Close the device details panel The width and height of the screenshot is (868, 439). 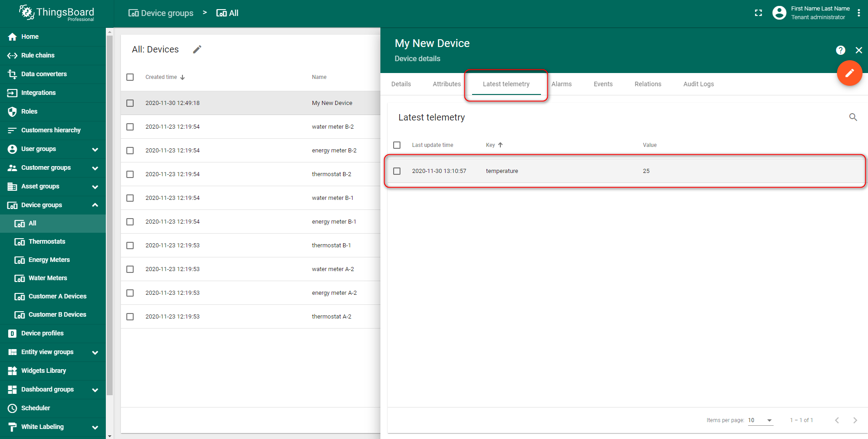859,50
